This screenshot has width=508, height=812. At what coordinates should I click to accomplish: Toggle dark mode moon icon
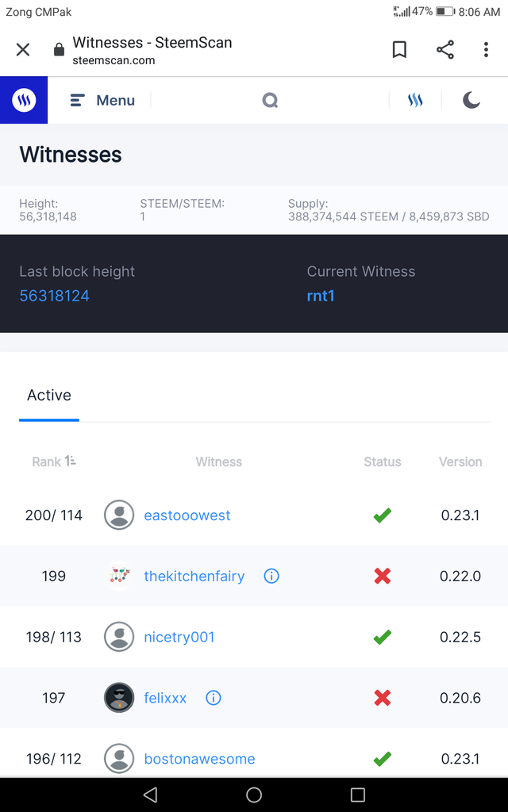(471, 100)
